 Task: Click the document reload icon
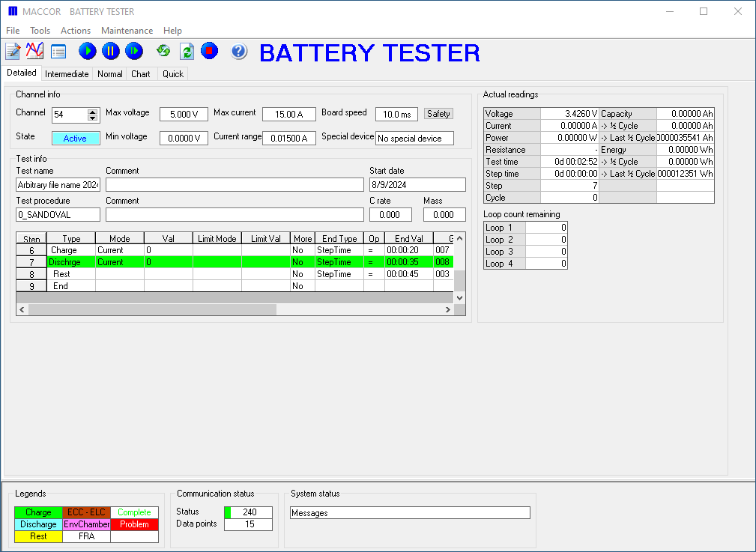pos(187,51)
